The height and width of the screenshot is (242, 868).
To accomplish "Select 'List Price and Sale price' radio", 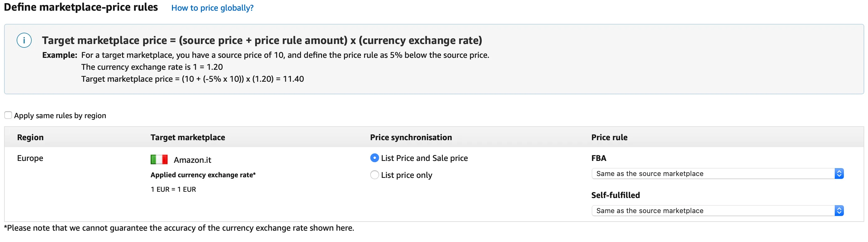I will pos(374,158).
